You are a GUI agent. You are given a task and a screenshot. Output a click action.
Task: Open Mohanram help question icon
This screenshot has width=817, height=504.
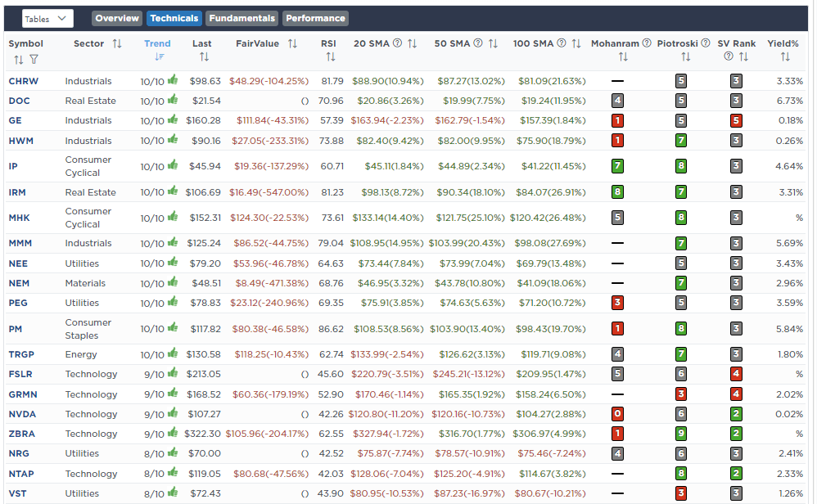(x=647, y=43)
